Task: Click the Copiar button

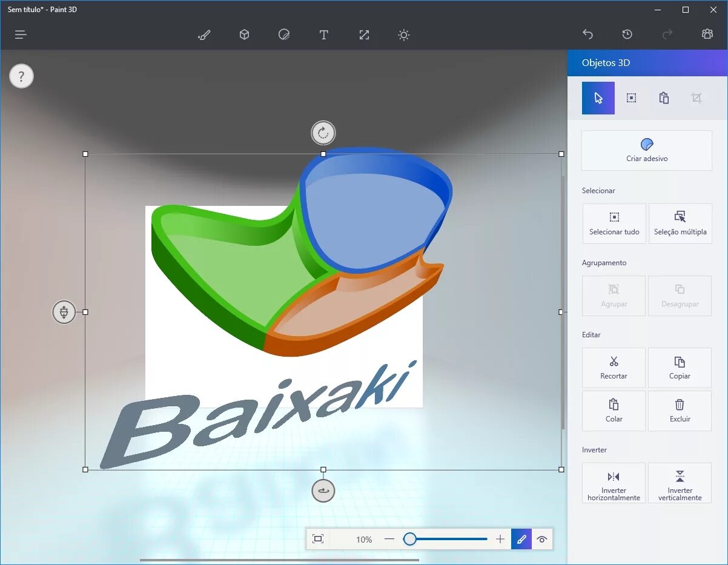Action: coord(680,368)
